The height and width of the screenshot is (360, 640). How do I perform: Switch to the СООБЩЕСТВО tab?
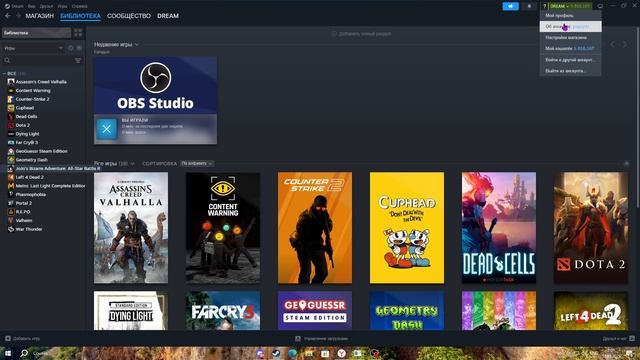[129, 16]
